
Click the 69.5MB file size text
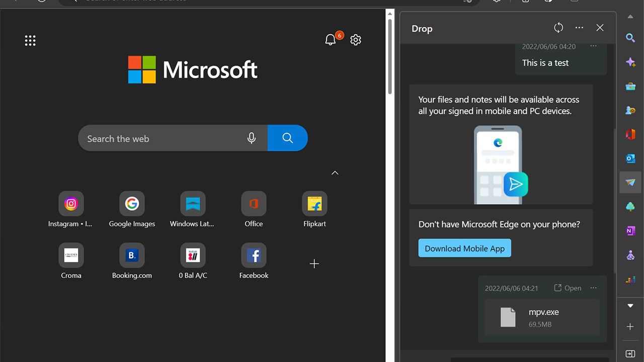click(540, 324)
